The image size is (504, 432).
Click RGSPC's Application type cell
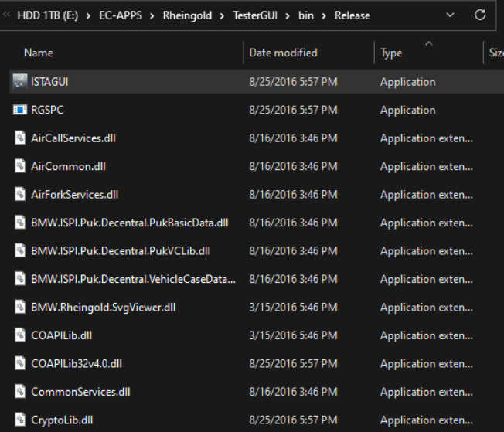(x=408, y=111)
